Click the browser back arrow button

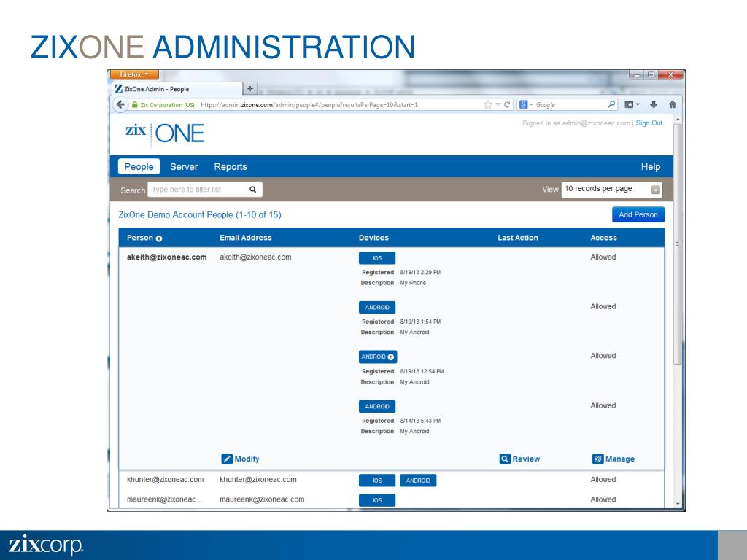120,104
